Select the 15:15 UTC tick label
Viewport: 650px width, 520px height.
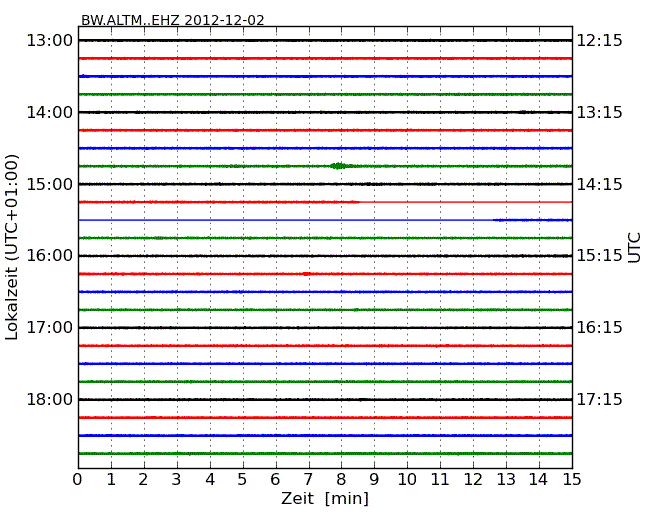(x=600, y=255)
